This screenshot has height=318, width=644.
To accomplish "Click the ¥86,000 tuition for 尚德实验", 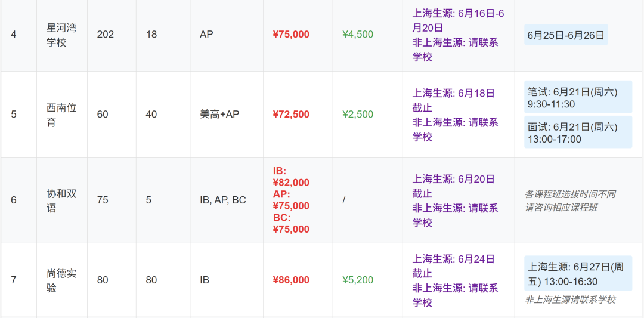I will [291, 280].
